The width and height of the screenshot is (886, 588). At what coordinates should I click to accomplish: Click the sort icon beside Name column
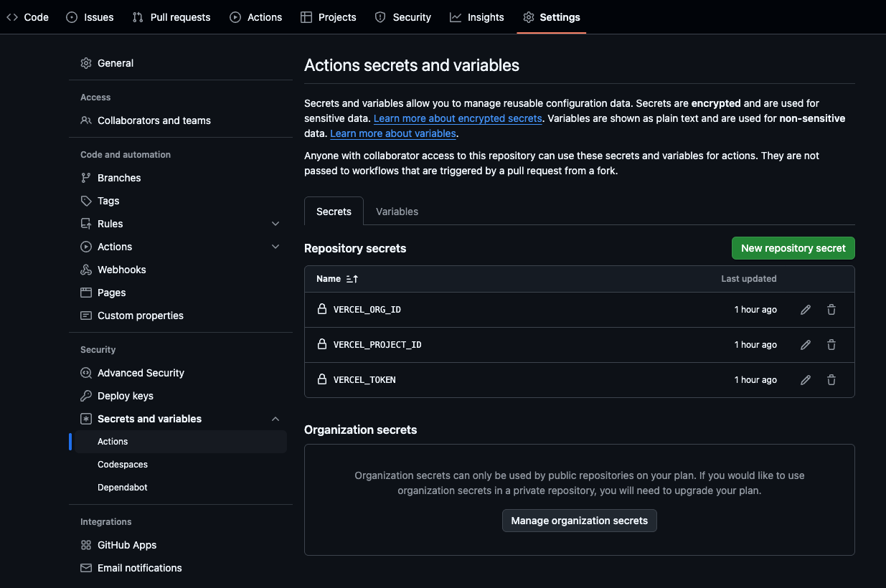tap(352, 279)
